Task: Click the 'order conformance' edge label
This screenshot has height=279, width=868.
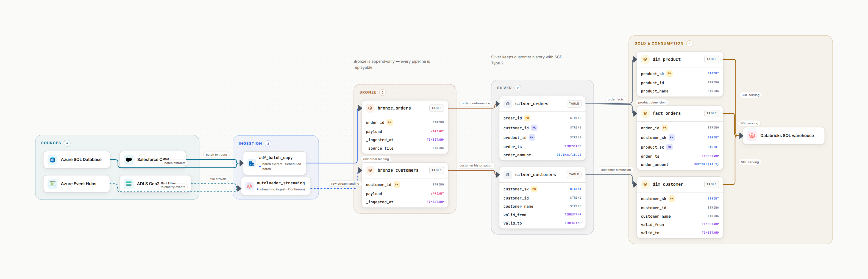Action: [476, 103]
